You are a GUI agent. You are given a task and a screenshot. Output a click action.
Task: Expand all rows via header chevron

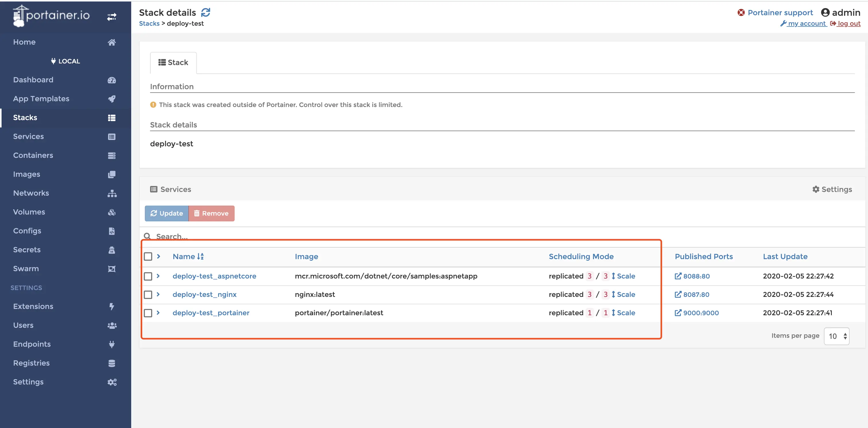tap(158, 256)
